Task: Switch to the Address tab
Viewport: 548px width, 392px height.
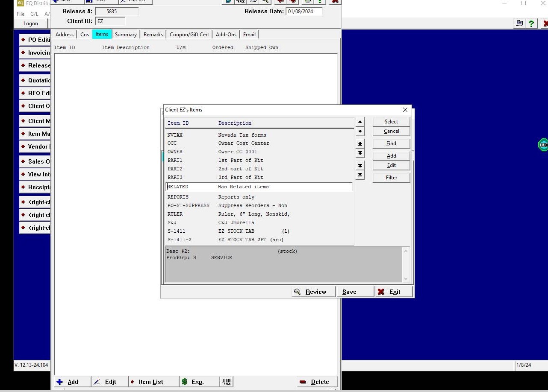Action: (65, 35)
